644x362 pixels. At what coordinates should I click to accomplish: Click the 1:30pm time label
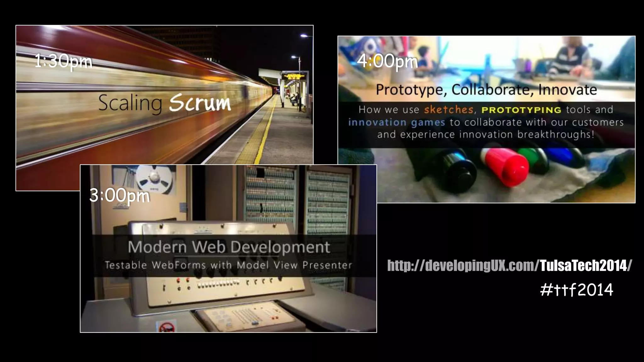click(x=63, y=61)
